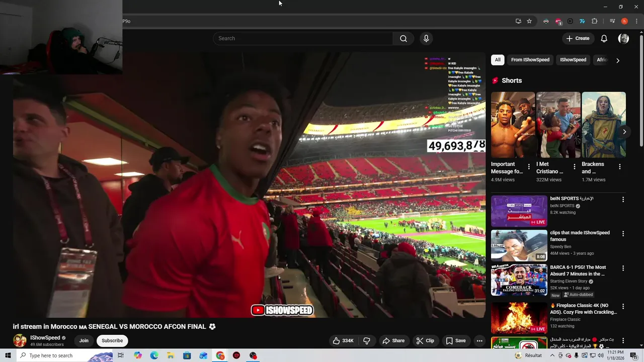Click the Clip scissors button

coord(425,340)
